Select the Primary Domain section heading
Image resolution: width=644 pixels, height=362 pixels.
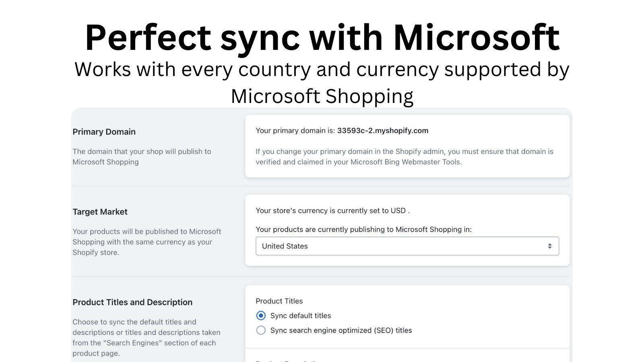pos(104,132)
